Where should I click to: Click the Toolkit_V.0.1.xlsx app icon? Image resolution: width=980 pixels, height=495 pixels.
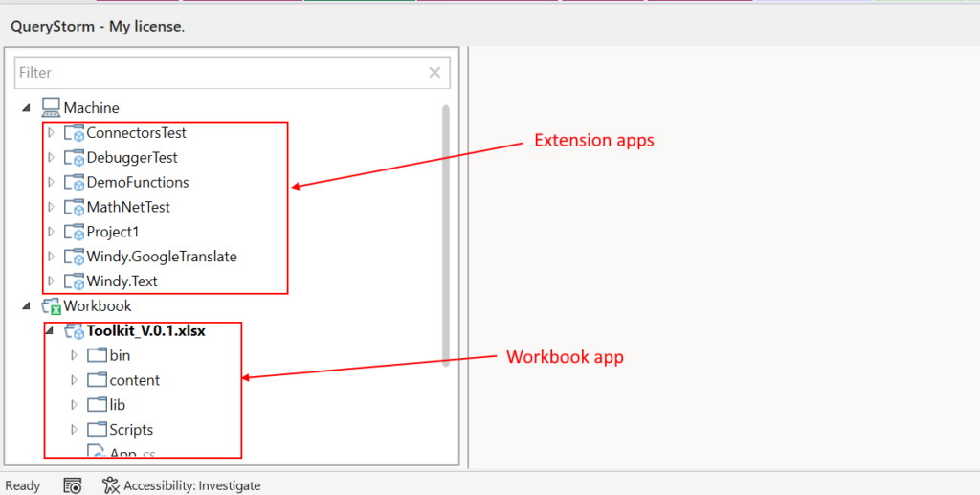click(x=75, y=331)
